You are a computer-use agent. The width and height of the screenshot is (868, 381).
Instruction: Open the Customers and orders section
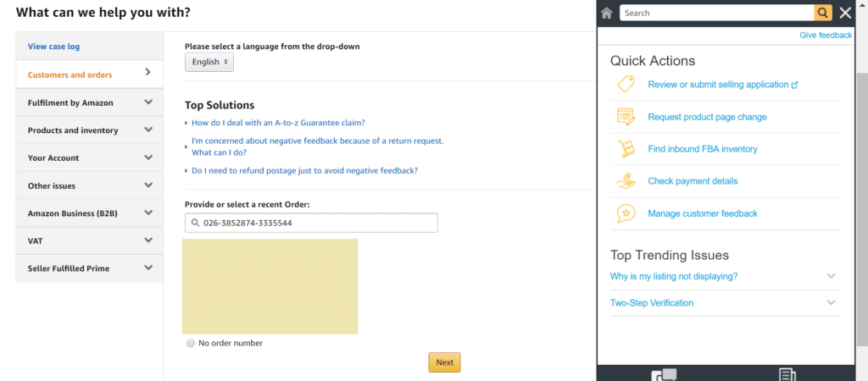click(x=89, y=75)
